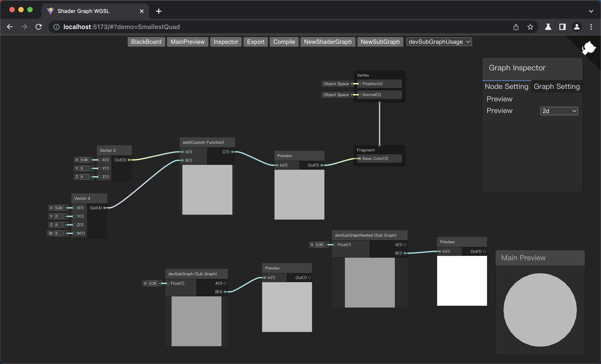The height and width of the screenshot is (364, 601).
Task: Open the Preview 2d mode dropdown
Action: click(x=559, y=111)
